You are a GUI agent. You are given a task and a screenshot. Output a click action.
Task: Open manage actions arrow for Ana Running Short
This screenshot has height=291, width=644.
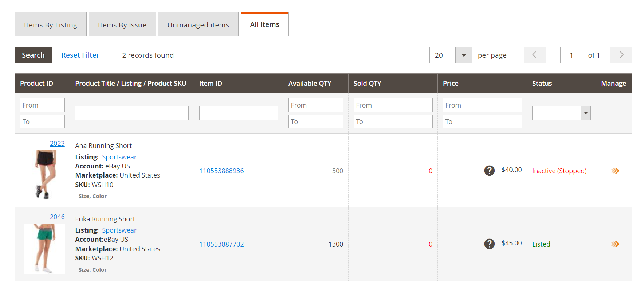point(615,171)
